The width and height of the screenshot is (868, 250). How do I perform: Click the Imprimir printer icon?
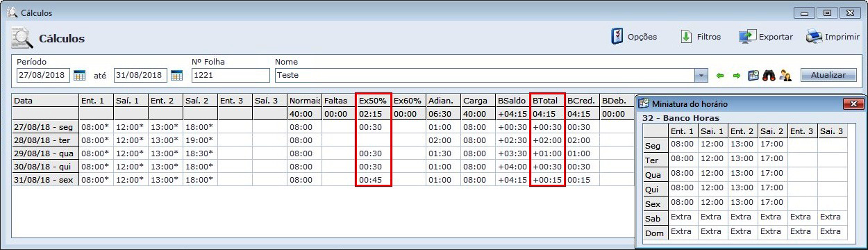[x=815, y=37]
